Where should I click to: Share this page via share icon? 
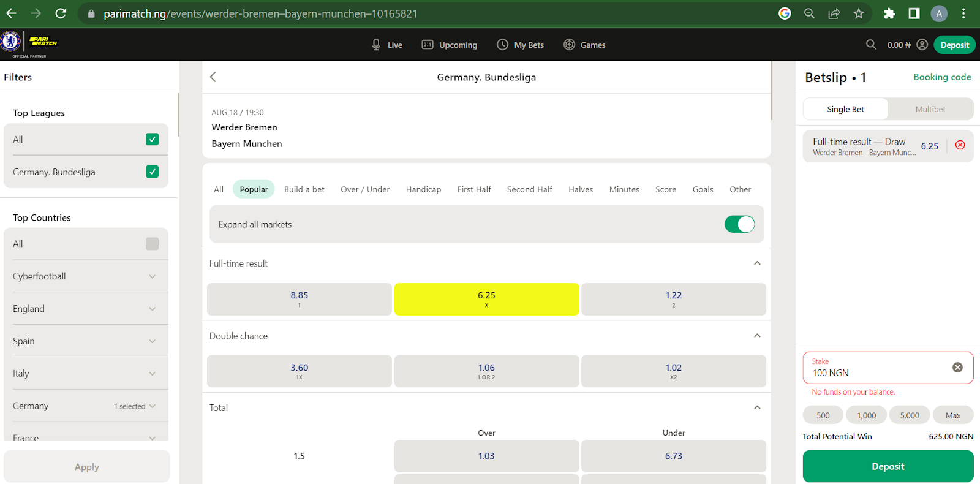coord(834,13)
